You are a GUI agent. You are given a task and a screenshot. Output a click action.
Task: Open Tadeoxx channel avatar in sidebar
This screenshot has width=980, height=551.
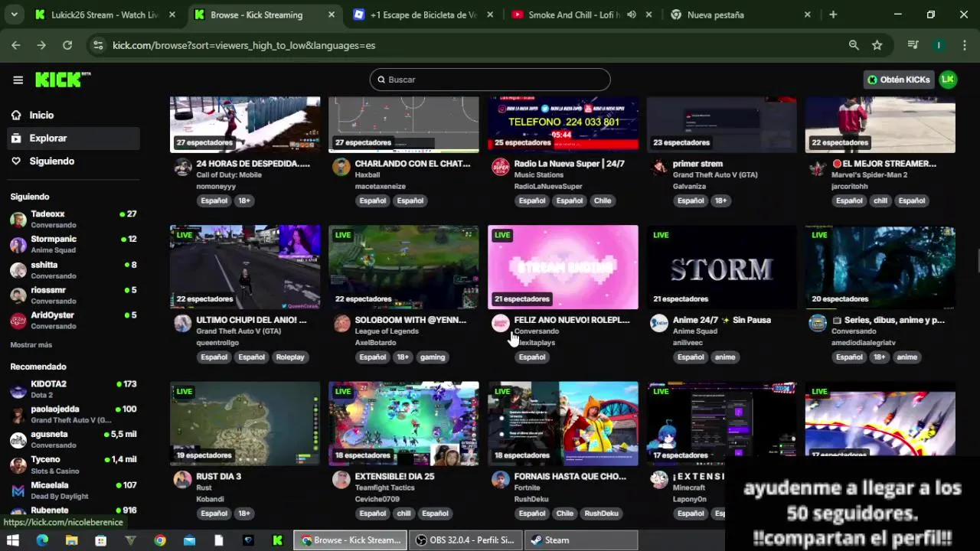pyautogui.click(x=18, y=220)
